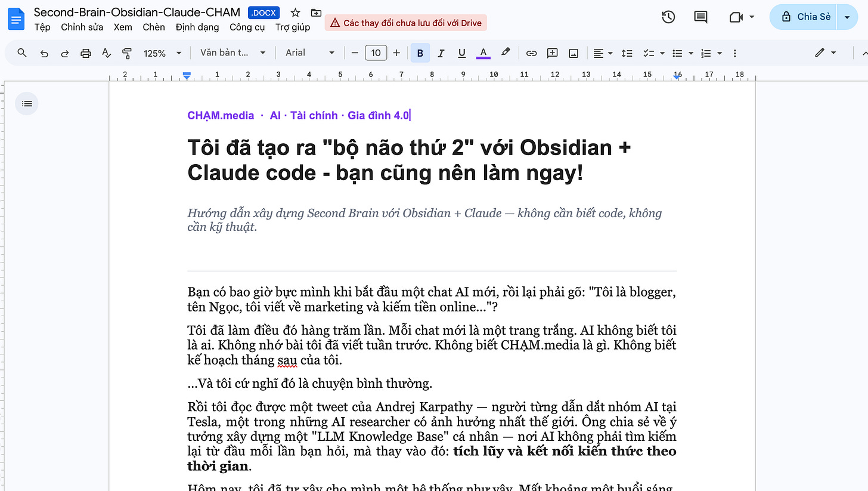Screen dimensions: 868x491
Task: Open Arial font dropdown
Action: pos(310,53)
